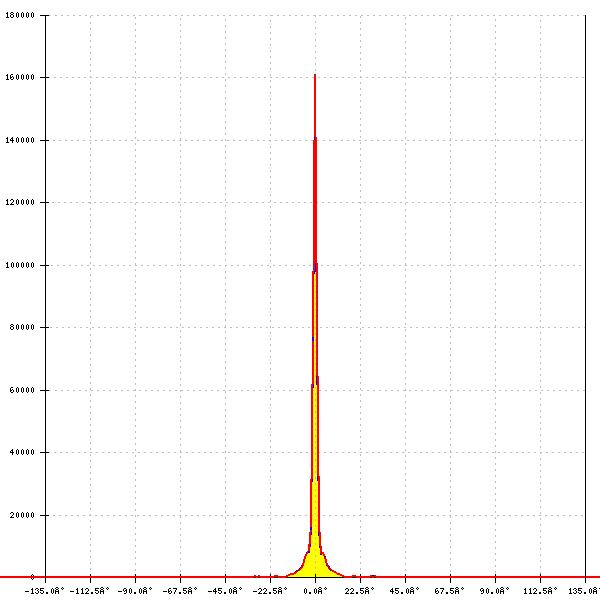Click the -112.5 x-axis label

coord(90,591)
